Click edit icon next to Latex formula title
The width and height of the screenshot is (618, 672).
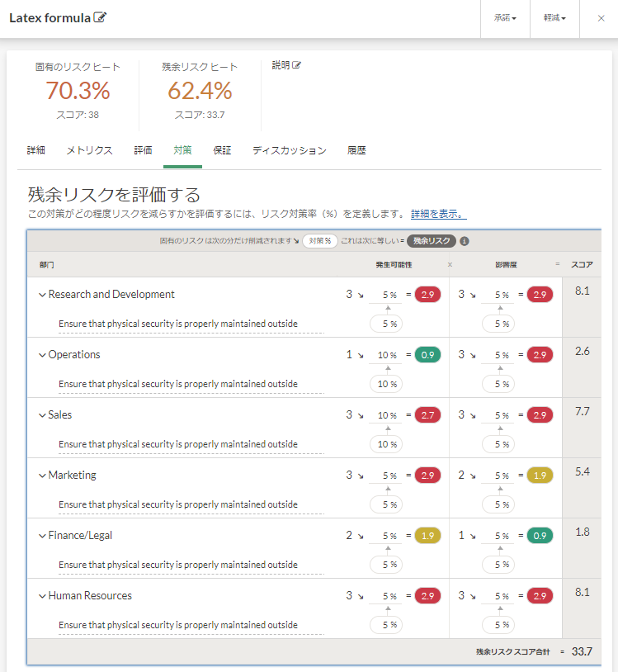101,18
